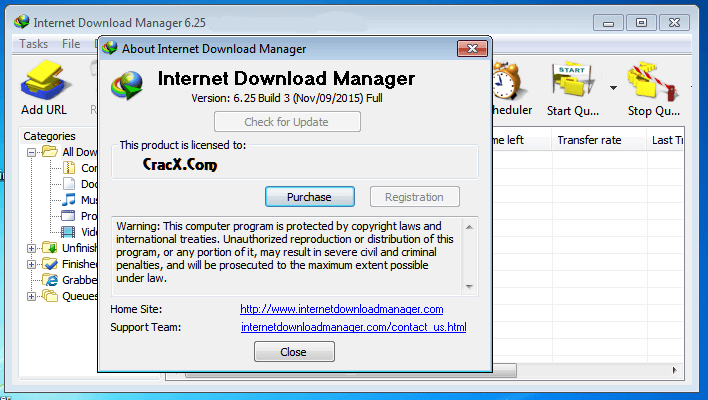Click Queues folder icon

(x=50, y=296)
